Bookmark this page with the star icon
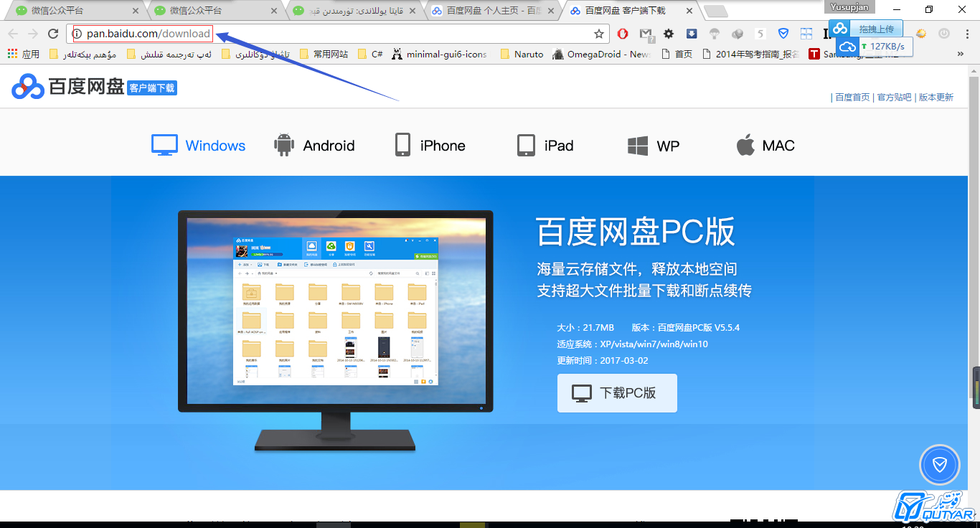 click(x=599, y=34)
